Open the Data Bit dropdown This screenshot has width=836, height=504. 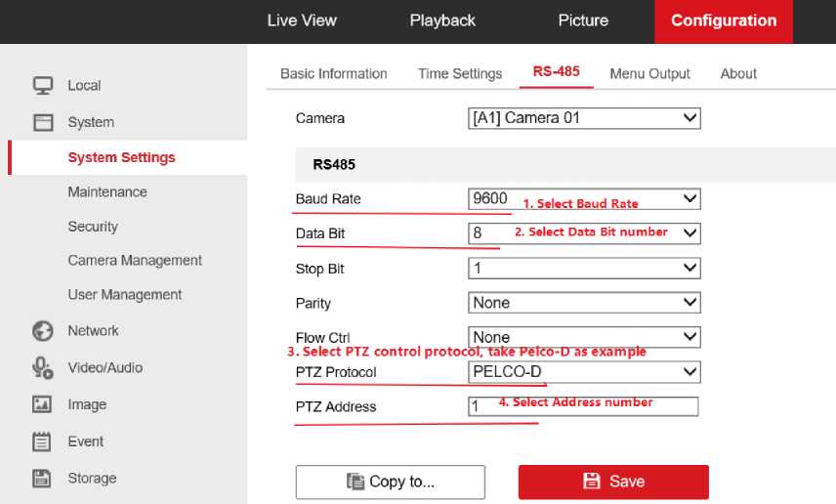[x=584, y=233]
